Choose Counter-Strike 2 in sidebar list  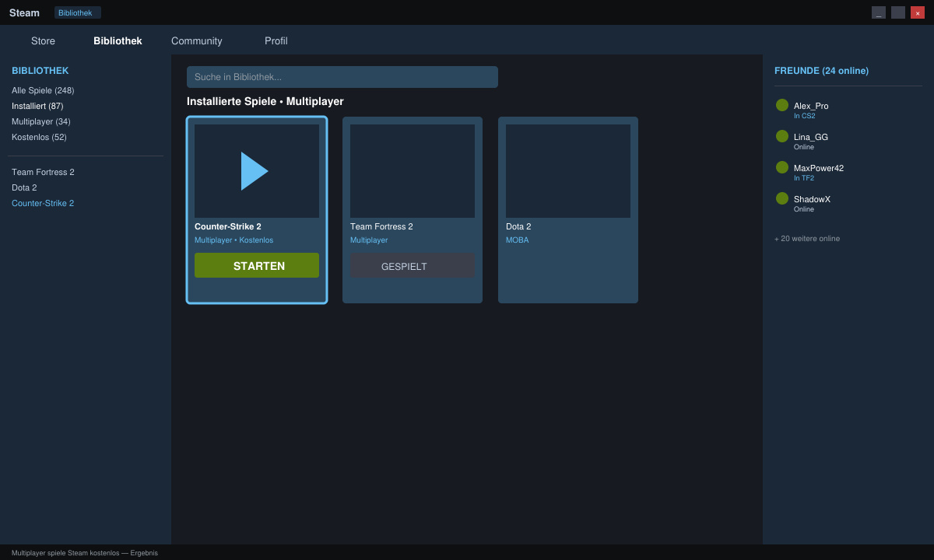43,203
